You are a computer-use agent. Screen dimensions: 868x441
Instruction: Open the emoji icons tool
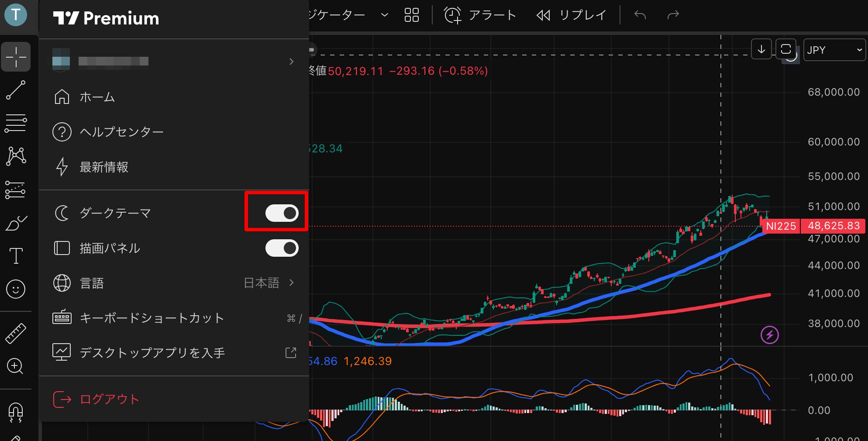pyautogui.click(x=16, y=289)
